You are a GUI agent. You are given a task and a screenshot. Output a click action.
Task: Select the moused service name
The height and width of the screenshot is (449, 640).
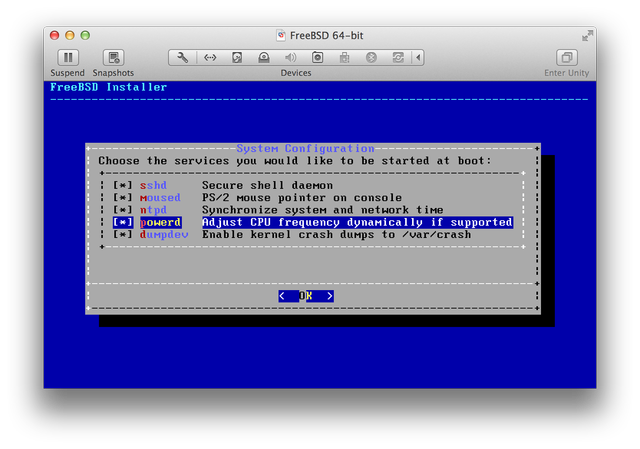coord(160,198)
